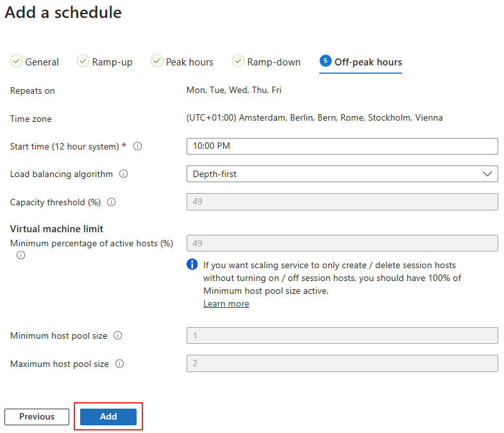Click info icon next to Capacity threshold
504x433 pixels.
[111, 202]
